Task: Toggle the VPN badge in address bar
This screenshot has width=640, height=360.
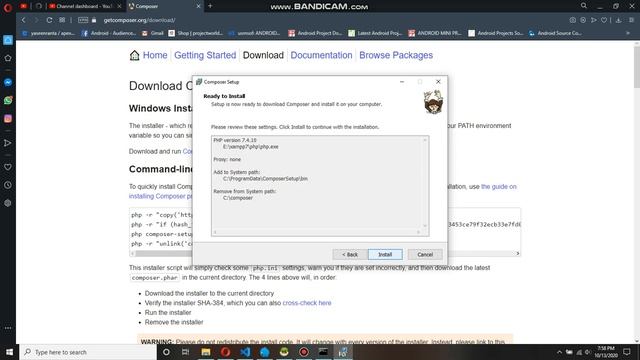Action: (x=83, y=20)
